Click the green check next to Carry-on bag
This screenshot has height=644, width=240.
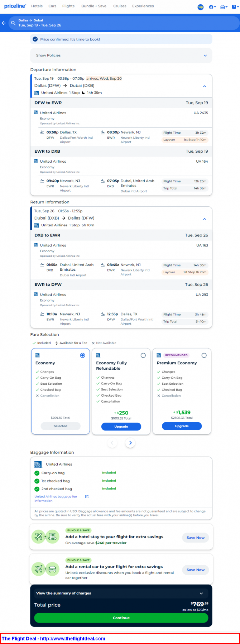click(x=37, y=473)
